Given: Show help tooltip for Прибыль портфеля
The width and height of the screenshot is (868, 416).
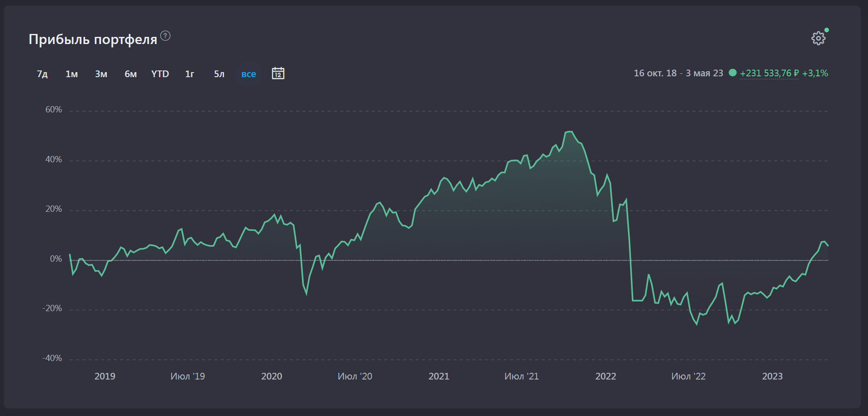Looking at the screenshot, I should (x=165, y=36).
